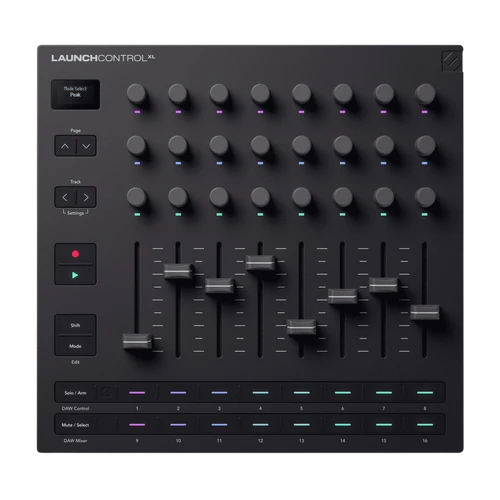Select pad button 12

[260, 425]
